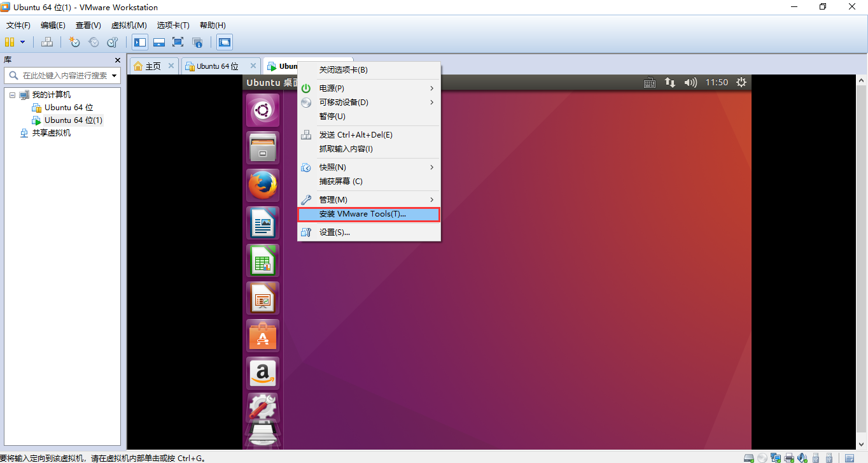Screen dimensions: 868x463
Task: Select Ubuntu 64 位 in the library tree
Action: click(69, 108)
